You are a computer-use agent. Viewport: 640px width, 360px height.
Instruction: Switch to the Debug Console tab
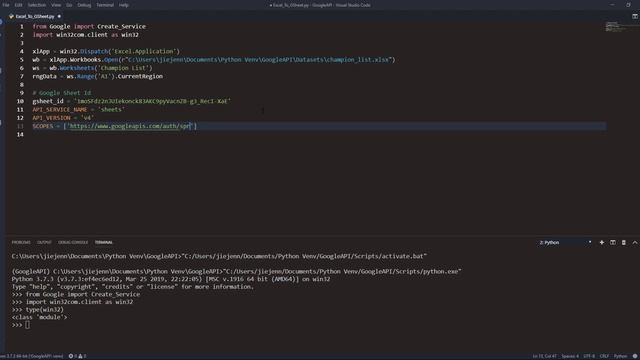(73, 242)
